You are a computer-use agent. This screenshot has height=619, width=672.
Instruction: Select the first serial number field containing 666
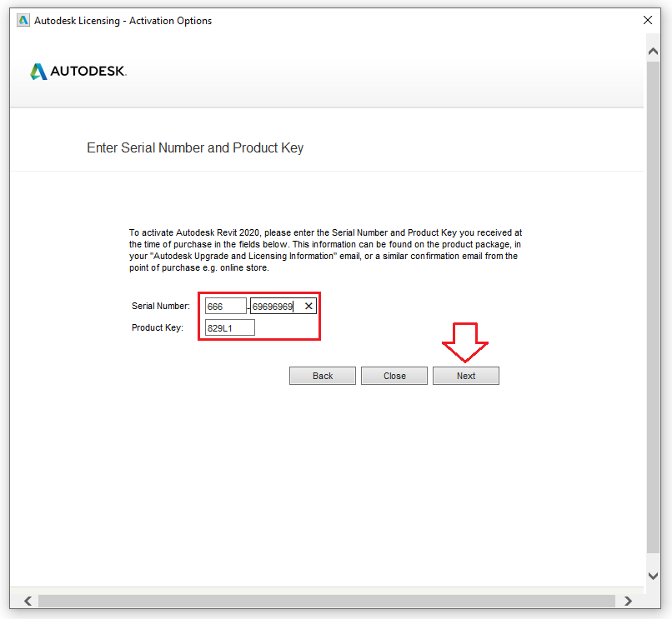(225, 306)
